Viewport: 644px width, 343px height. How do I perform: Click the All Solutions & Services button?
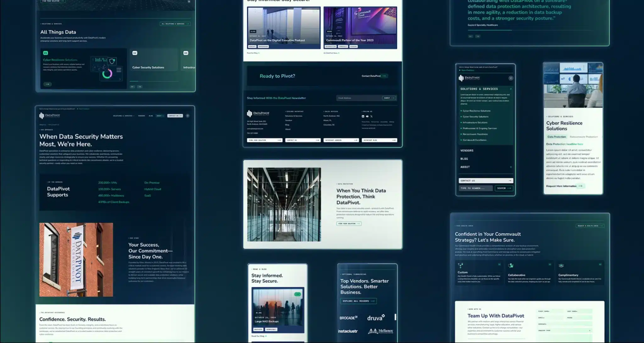coord(175,24)
